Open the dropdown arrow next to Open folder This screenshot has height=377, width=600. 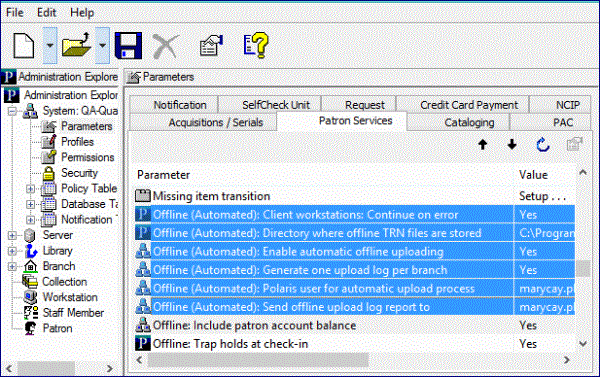[x=102, y=46]
